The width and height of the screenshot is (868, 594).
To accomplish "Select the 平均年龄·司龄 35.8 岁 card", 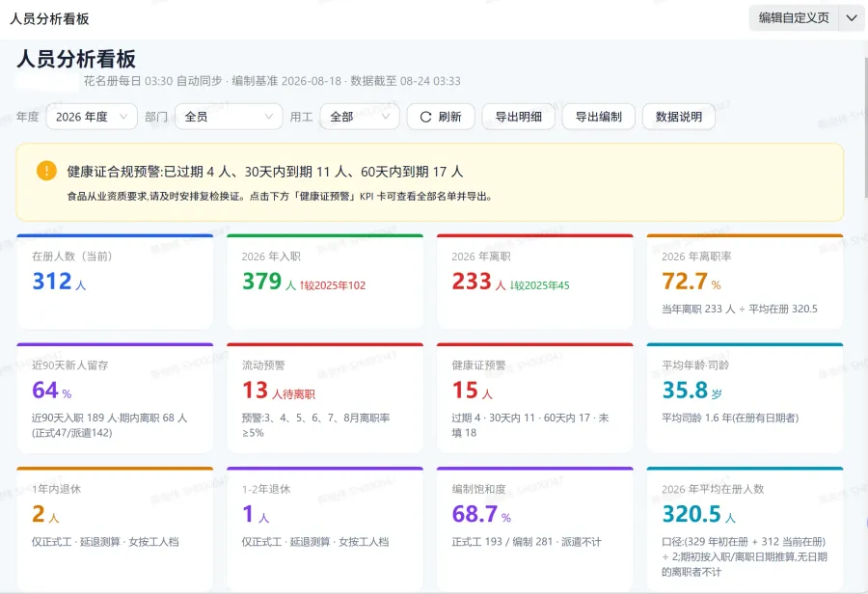I will point(746,398).
